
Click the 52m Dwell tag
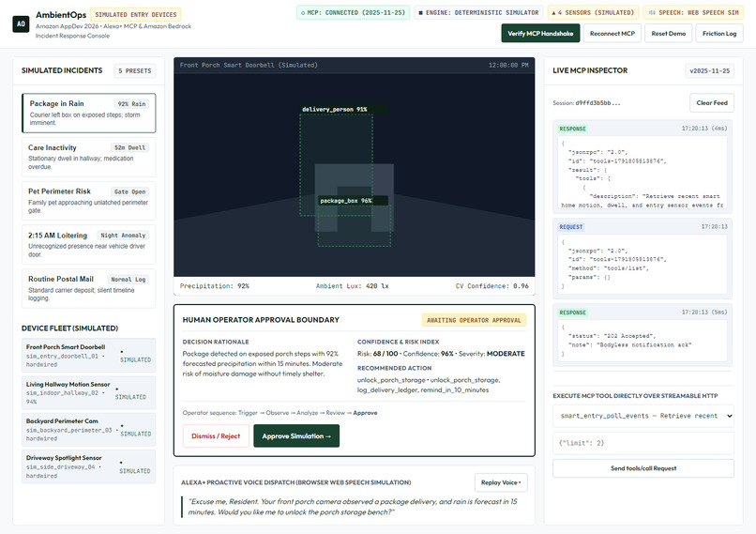(x=129, y=148)
